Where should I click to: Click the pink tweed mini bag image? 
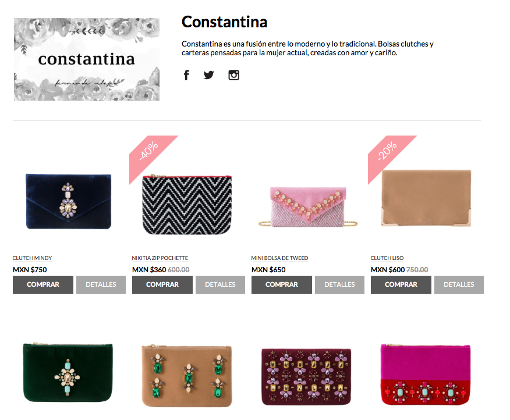pos(308,207)
